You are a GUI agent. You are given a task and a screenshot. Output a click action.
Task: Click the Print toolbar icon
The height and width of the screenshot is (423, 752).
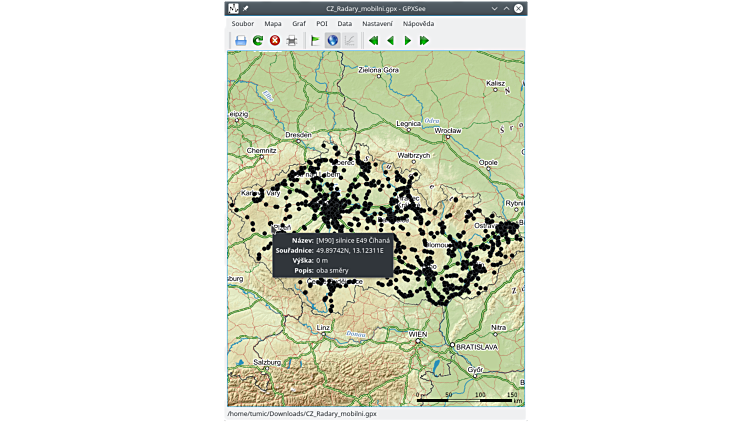click(x=291, y=41)
